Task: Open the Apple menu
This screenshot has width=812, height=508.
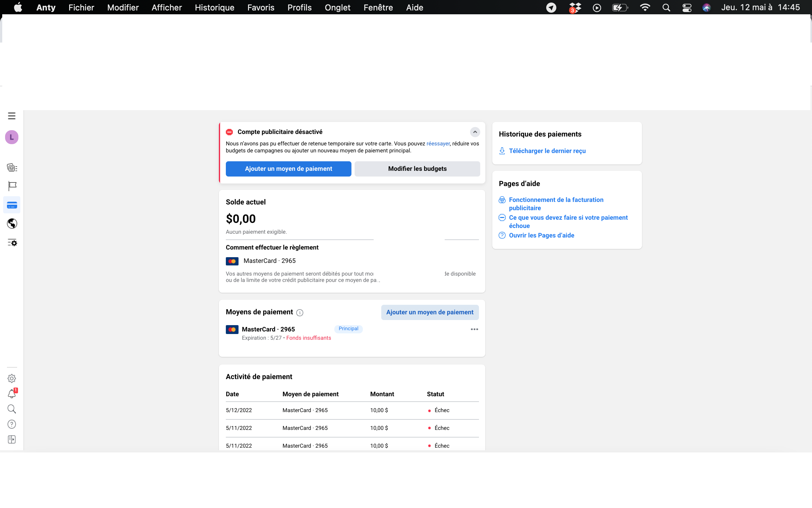Action: click(x=18, y=7)
